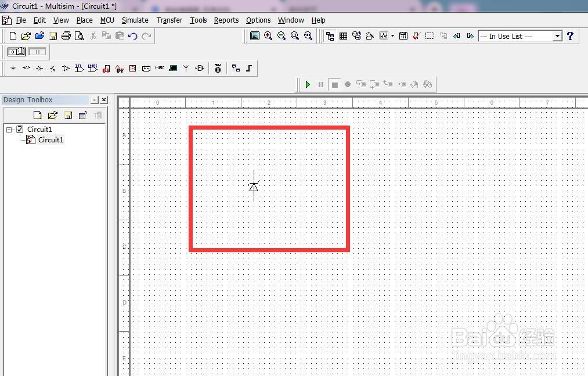Zoom to area magnifier icon
The image size is (588, 376).
tap(295, 36)
